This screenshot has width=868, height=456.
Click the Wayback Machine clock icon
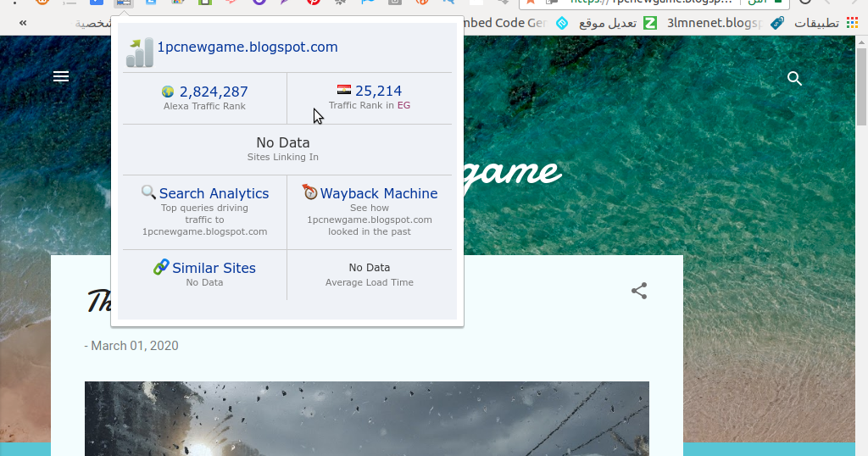(x=309, y=192)
